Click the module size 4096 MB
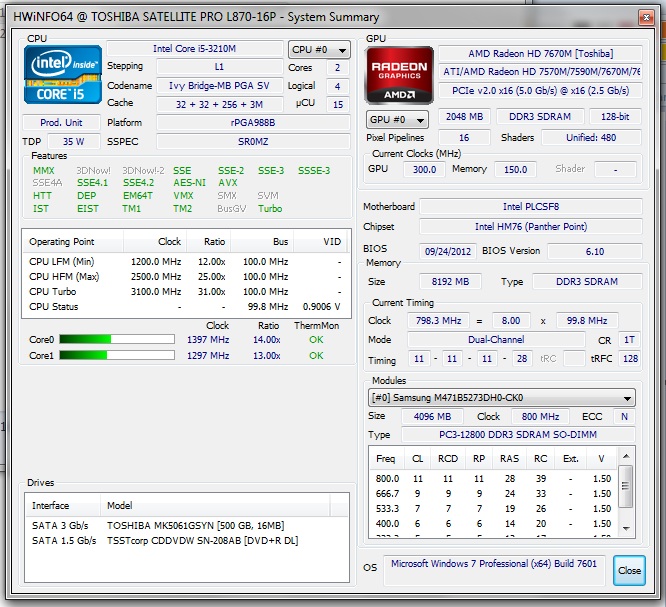This screenshot has height=607, width=666. pos(432,417)
